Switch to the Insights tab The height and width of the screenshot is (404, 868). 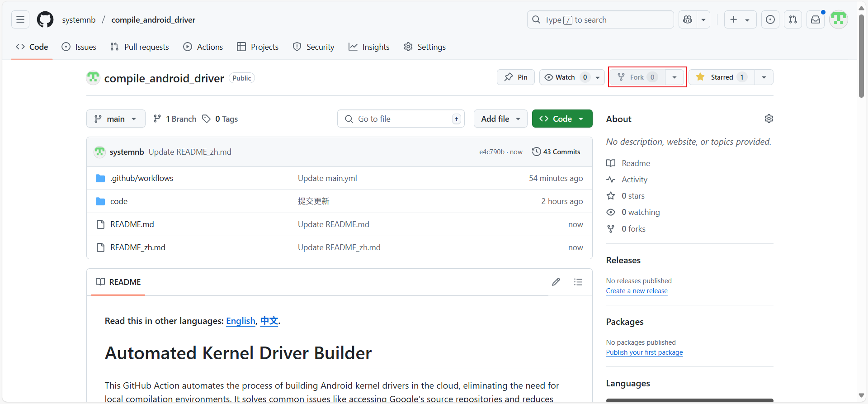(369, 47)
